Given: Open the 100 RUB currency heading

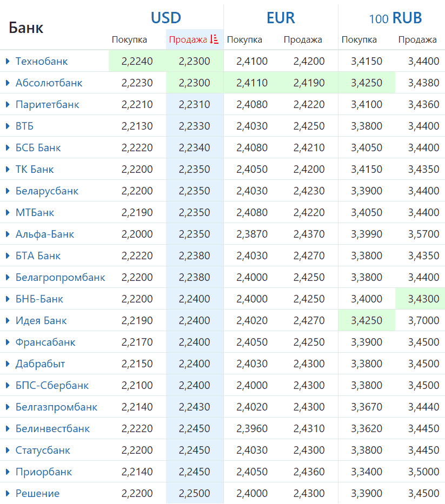Looking at the screenshot, I should click(x=395, y=18).
